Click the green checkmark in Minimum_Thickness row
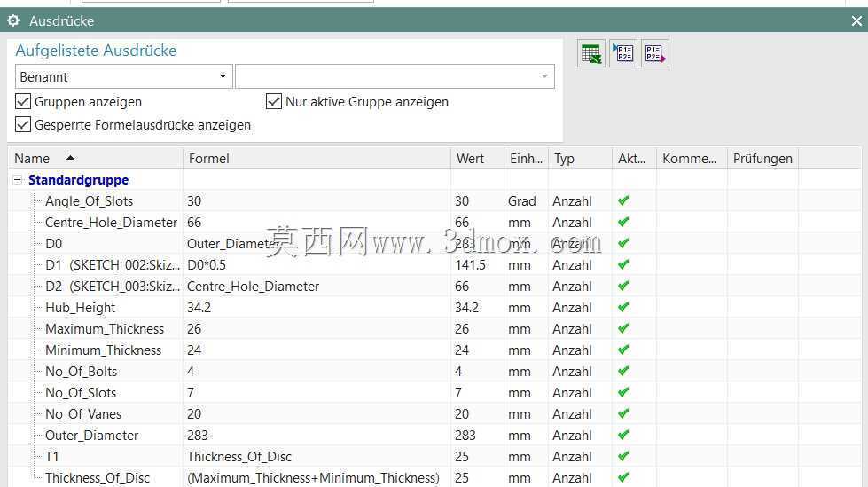This screenshot has height=487, width=868. point(623,350)
